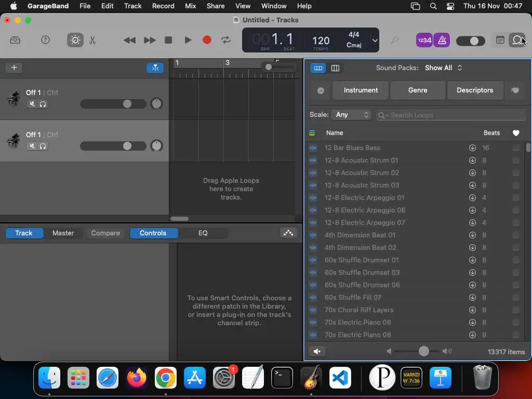Select the second track's piano icon
The width and height of the screenshot is (532, 399).
coord(13,141)
